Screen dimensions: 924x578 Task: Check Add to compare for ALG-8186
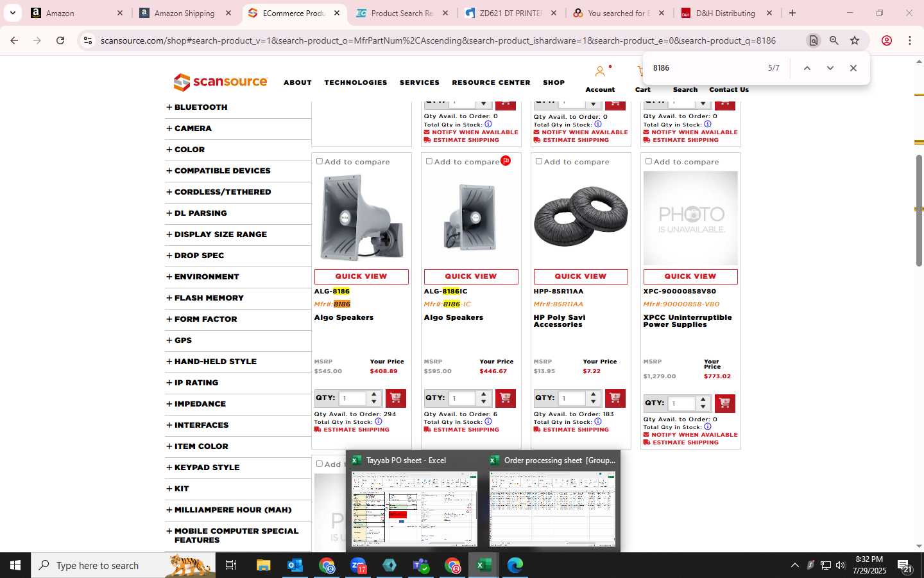point(320,161)
